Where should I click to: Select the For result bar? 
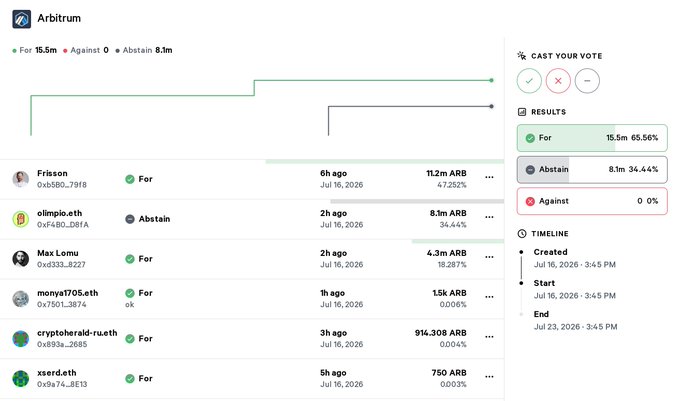pos(592,138)
